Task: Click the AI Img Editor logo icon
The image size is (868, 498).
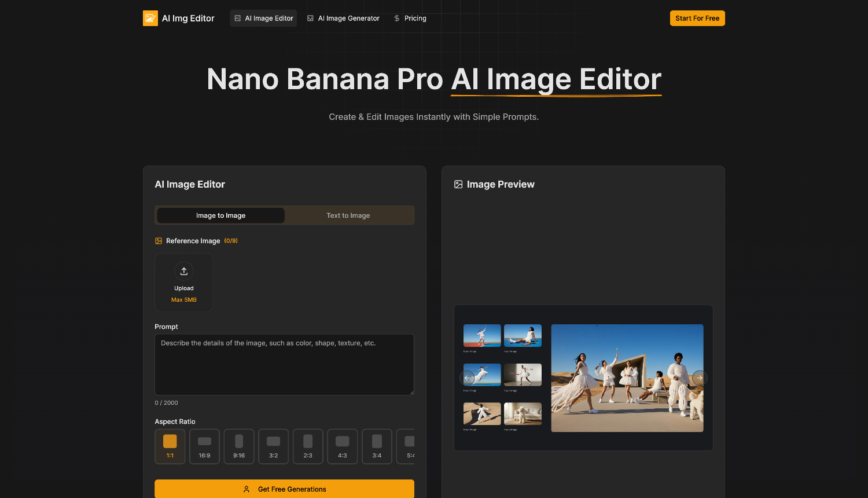Action: click(150, 19)
